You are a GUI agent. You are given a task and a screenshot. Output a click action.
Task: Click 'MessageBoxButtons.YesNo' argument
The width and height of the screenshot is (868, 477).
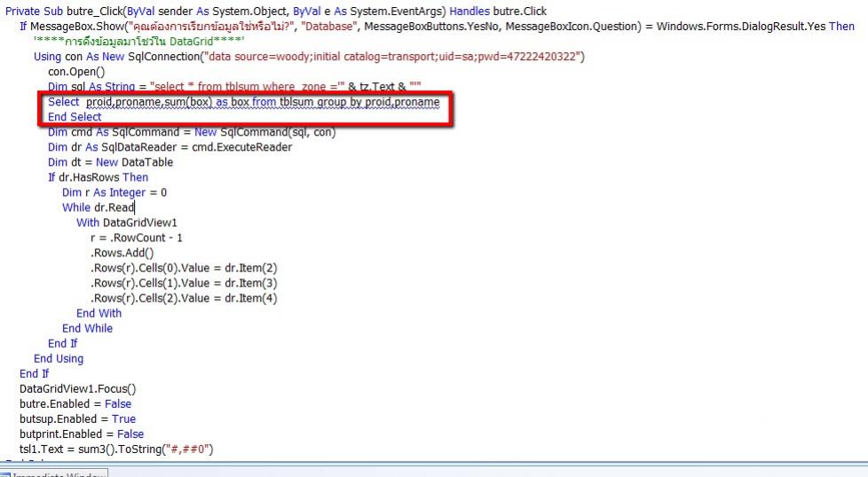click(x=432, y=26)
